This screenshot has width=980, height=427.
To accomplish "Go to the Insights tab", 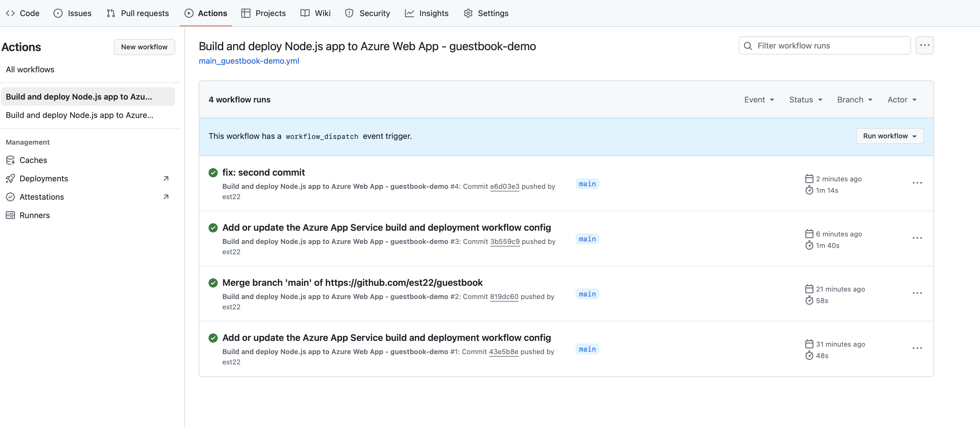I will [x=427, y=13].
